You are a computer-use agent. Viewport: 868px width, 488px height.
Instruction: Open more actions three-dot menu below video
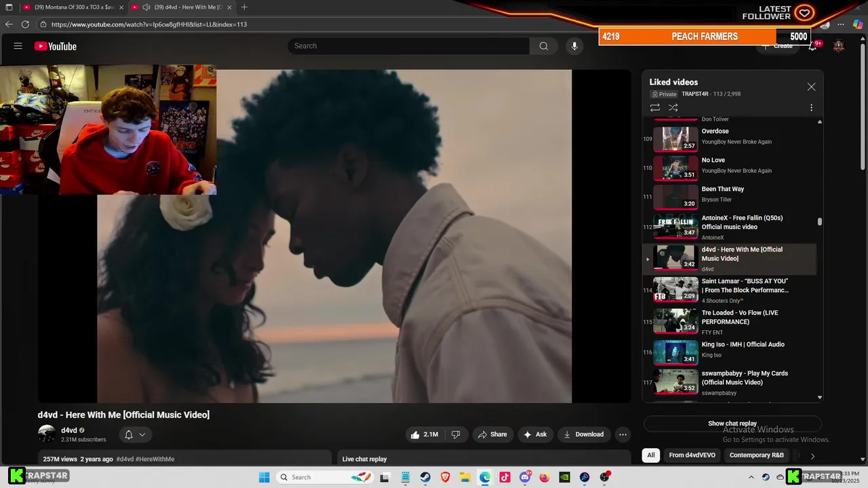click(623, 434)
